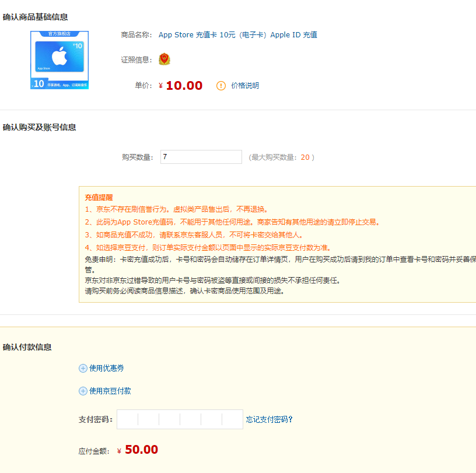Screen dimensions: 476x473
Task: Click reminder line 3 about 联系京东客服人员
Action: click(x=194, y=235)
